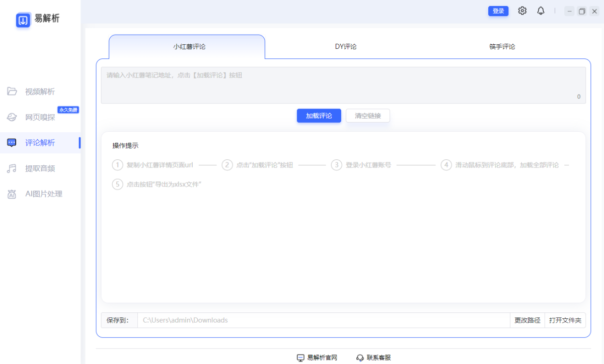Select the 提取音频 feature
The image size is (604, 364).
coord(40,168)
